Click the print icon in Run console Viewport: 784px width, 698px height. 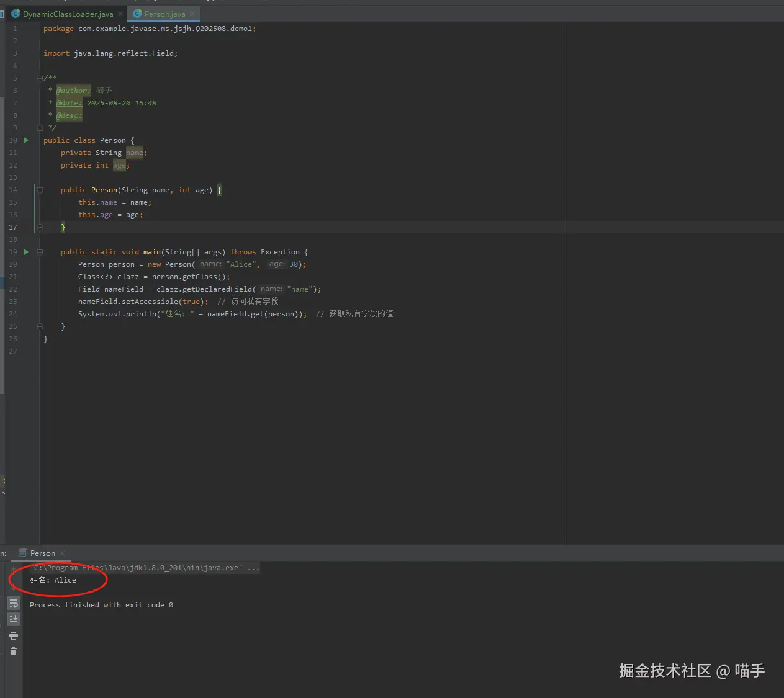click(14, 636)
